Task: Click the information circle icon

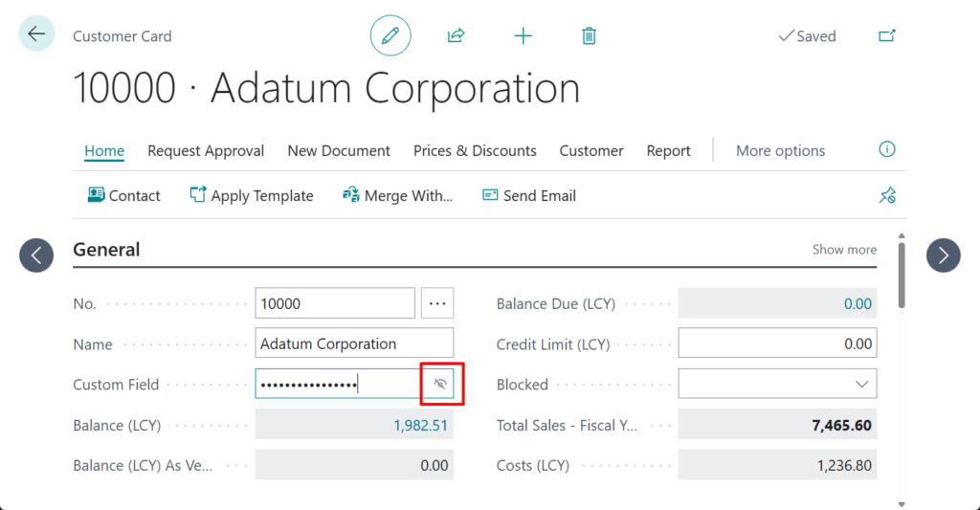Action: pos(887,150)
